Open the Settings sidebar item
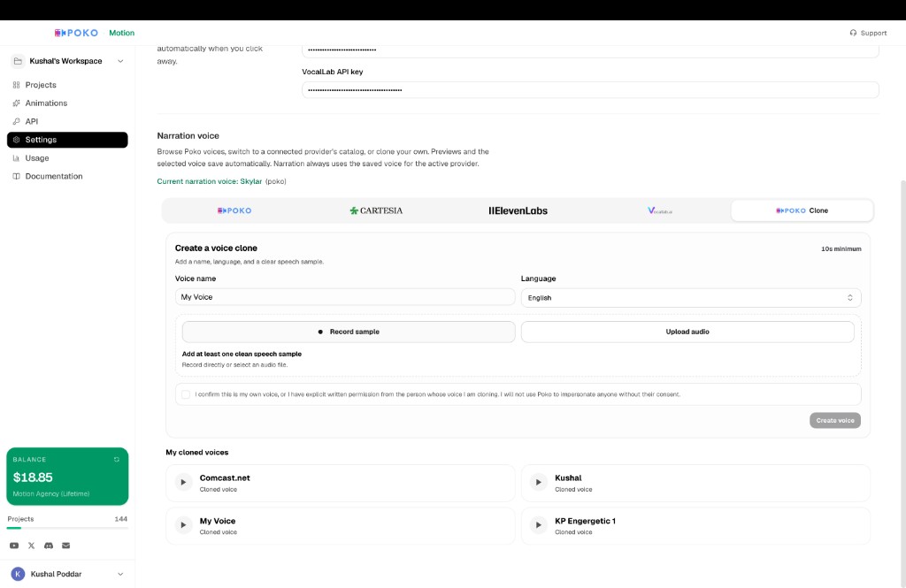This screenshot has height=588, width=906. [x=67, y=140]
